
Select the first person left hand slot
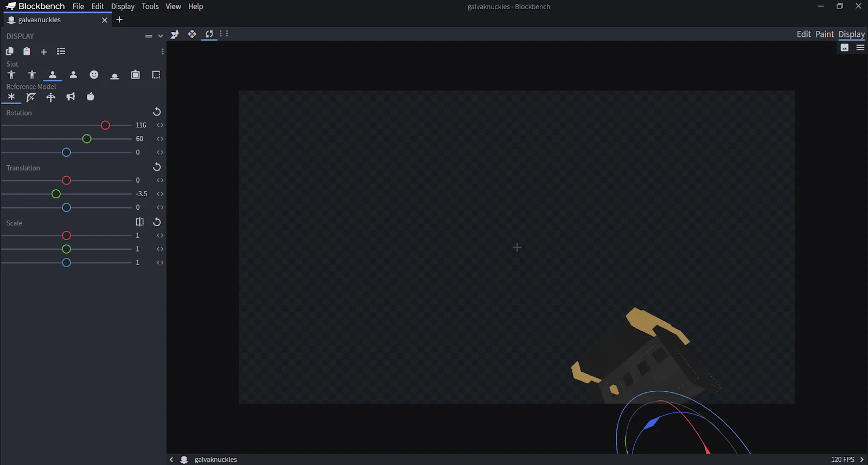[x=73, y=75]
